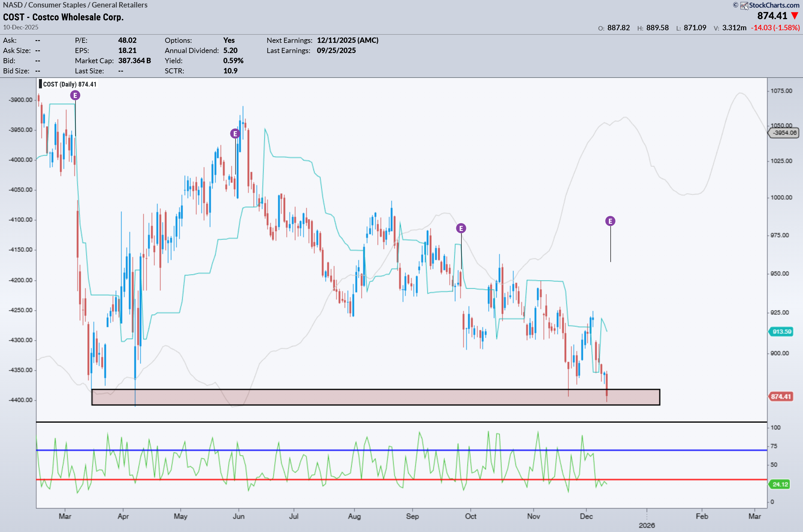Click the COST - Costco Wholesale Corp. title

click(63, 17)
